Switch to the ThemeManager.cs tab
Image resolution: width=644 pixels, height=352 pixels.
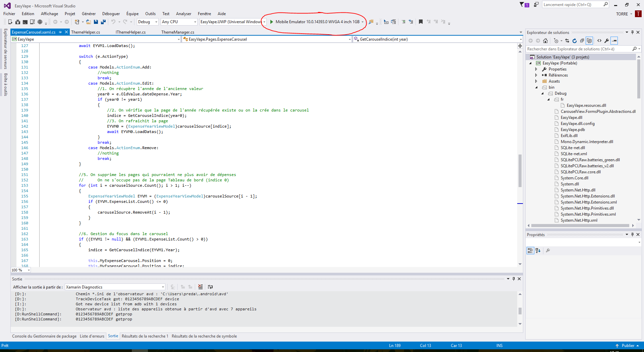coord(177,32)
